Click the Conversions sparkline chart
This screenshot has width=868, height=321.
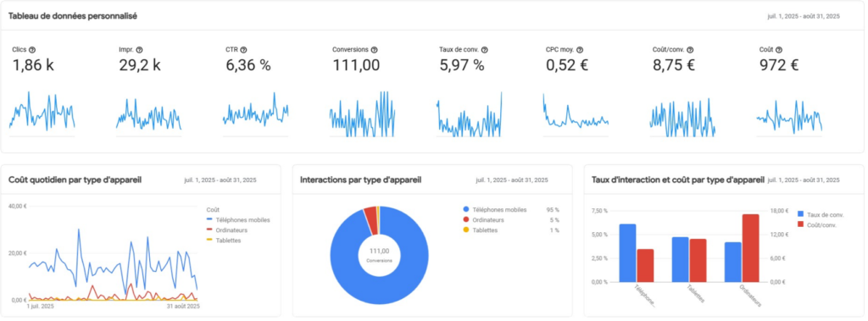click(x=363, y=113)
